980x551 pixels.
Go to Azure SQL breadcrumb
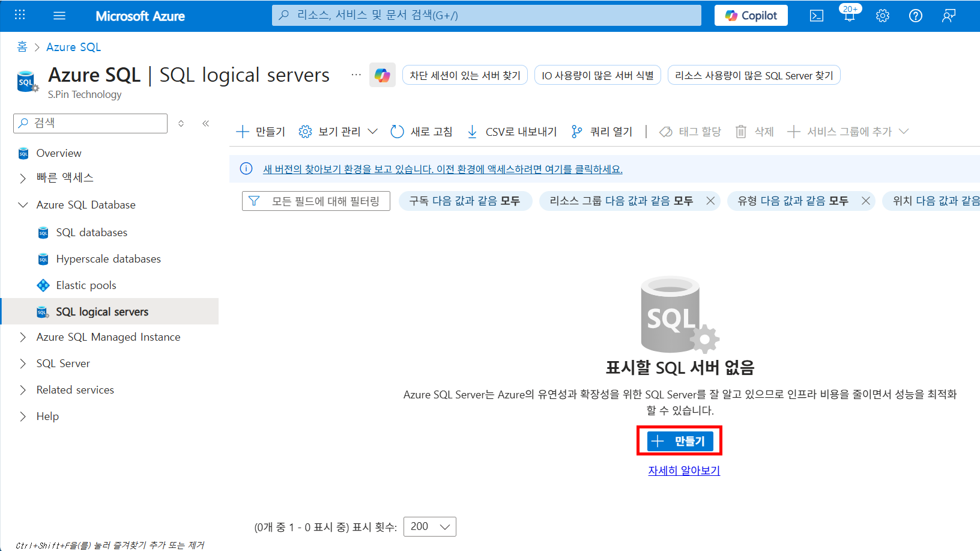tap(73, 47)
